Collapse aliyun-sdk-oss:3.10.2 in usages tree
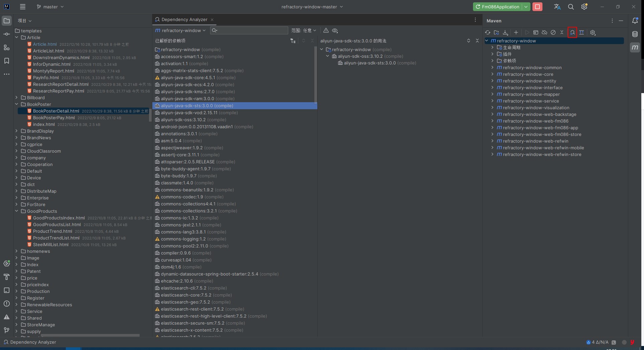Viewport: 644px width, 350px height. coord(328,56)
